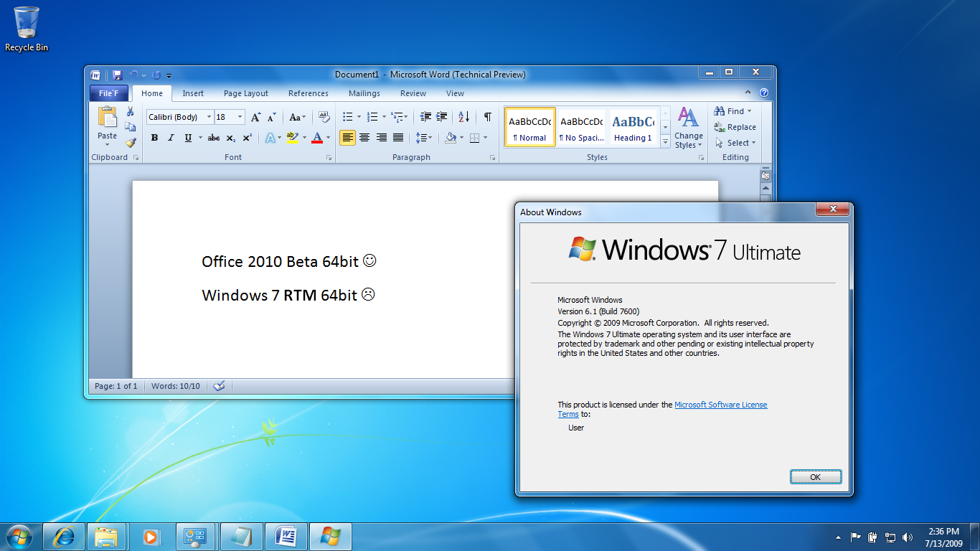Toggle Italic formatting

(171, 138)
